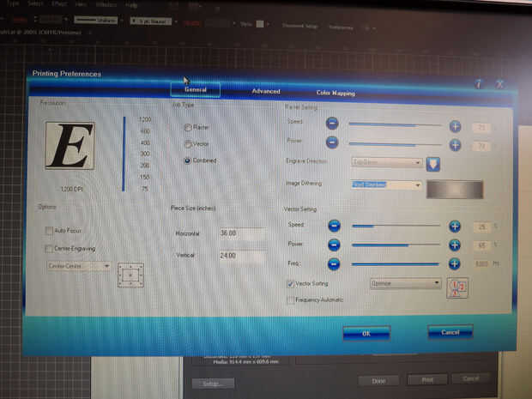The height and width of the screenshot is (399, 532).
Task: Click Preferences in Illustrator toolbar
Action: coord(341,27)
